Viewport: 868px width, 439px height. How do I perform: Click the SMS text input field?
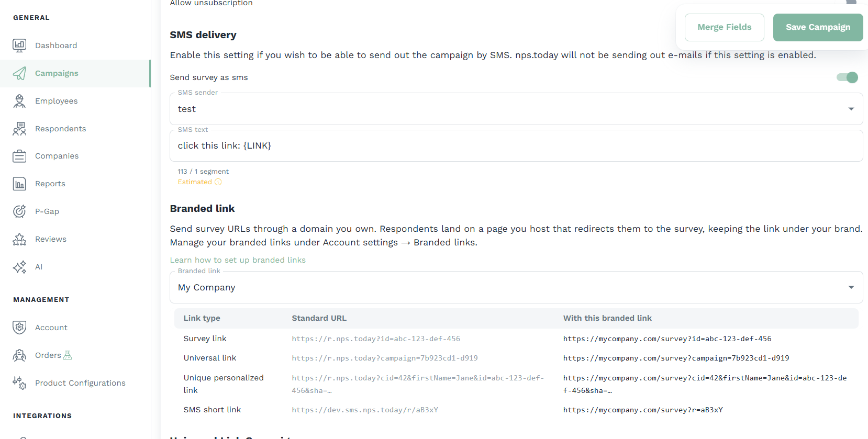point(516,145)
